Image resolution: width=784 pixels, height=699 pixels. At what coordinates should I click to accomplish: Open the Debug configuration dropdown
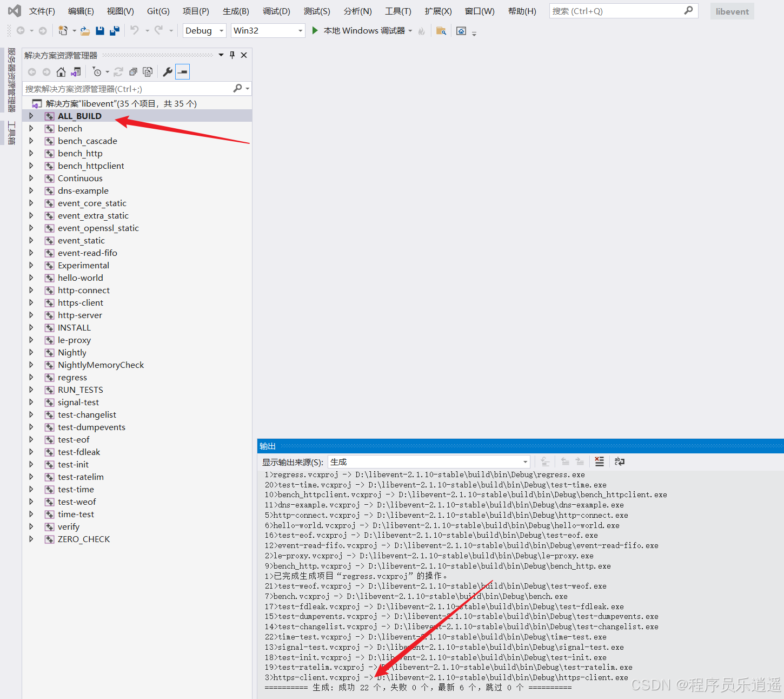(204, 31)
